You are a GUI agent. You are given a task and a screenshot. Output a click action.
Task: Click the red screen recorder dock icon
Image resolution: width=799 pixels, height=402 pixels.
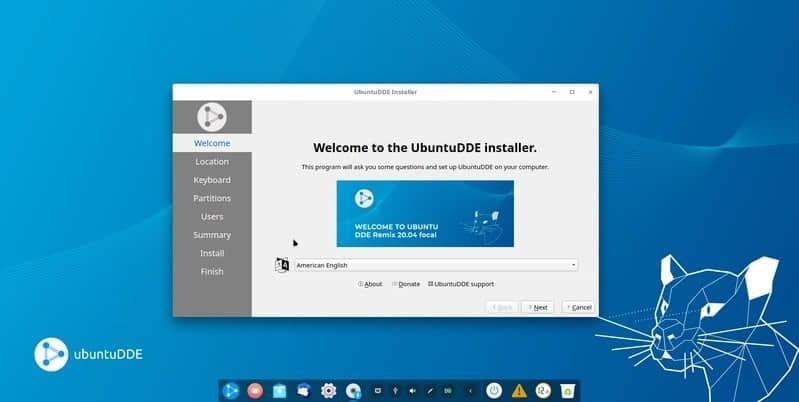(x=255, y=390)
